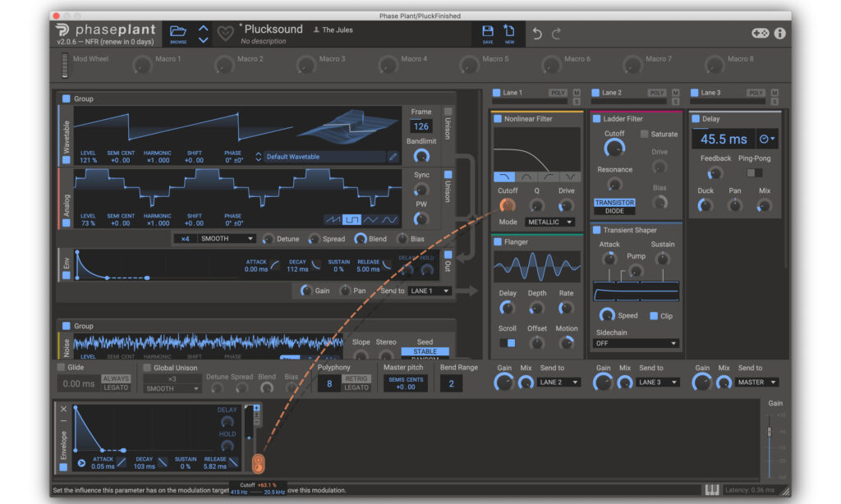
Task: Open the preset browser folder icon
Action: [178, 32]
